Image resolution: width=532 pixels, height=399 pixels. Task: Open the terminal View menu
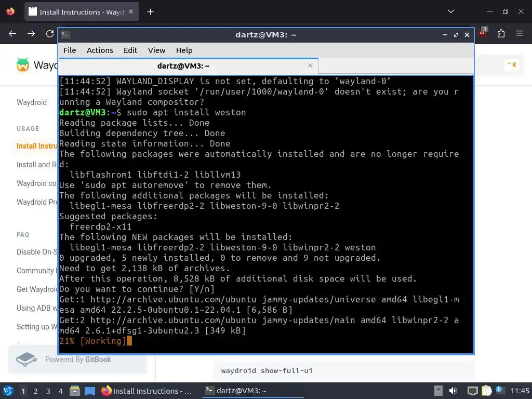(x=156, y=50)
